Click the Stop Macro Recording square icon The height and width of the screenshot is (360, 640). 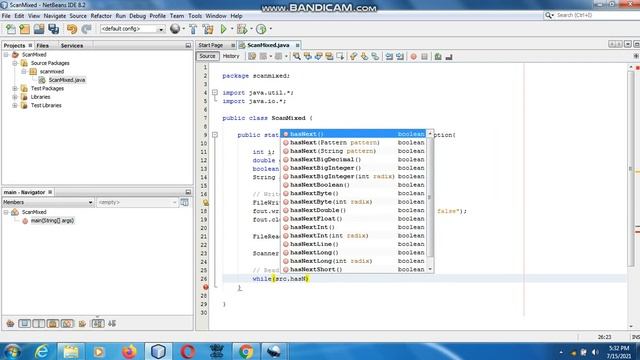pos(424,56)
